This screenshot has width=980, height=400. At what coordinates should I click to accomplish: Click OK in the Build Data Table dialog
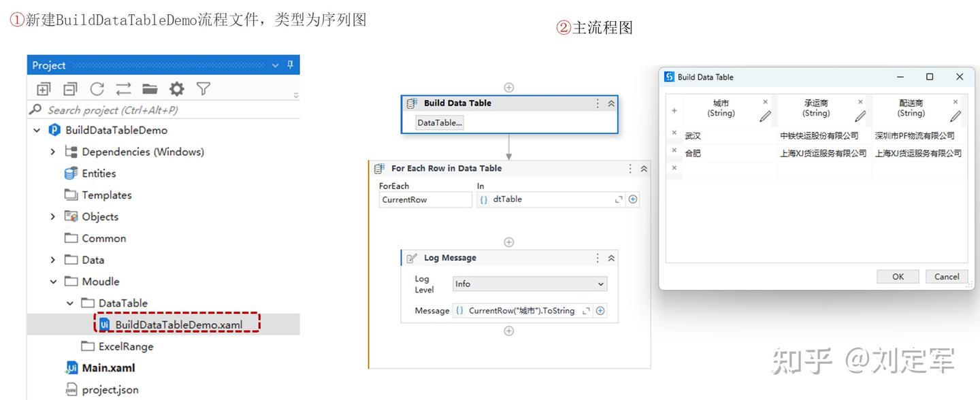(898, 276)
